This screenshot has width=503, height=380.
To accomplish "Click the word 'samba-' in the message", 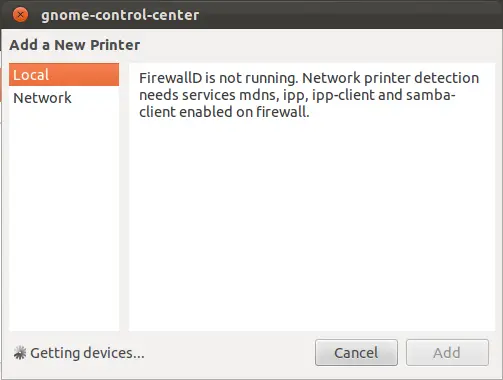I will (x=431, y=95).
